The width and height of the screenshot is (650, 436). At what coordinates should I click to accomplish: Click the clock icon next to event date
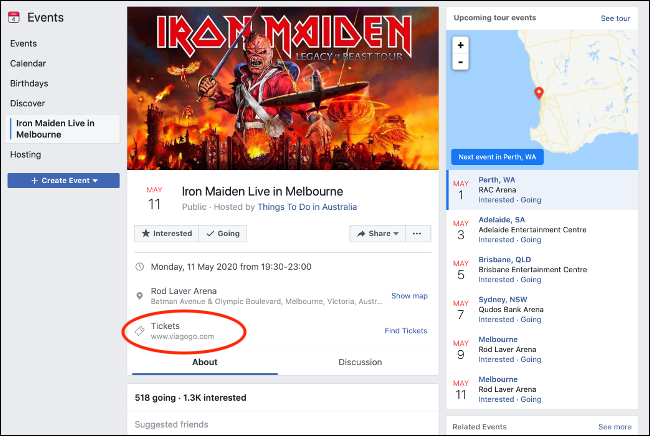coord(140,267)
